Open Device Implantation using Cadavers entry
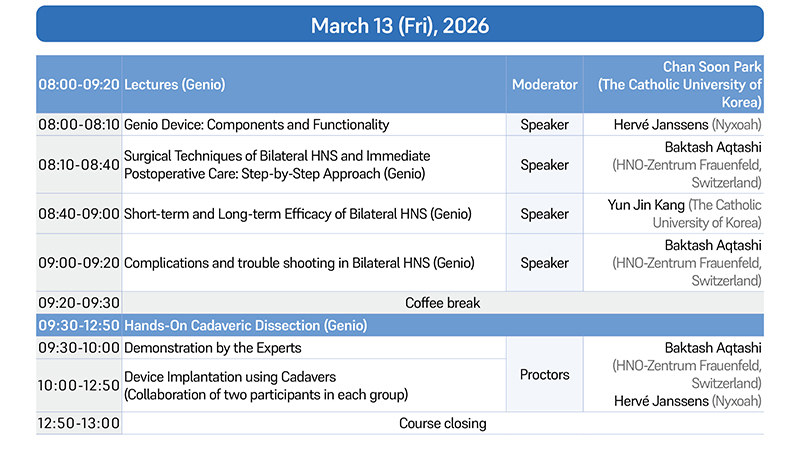The height and width of the screenshot is (475, 800). [230, 376]
